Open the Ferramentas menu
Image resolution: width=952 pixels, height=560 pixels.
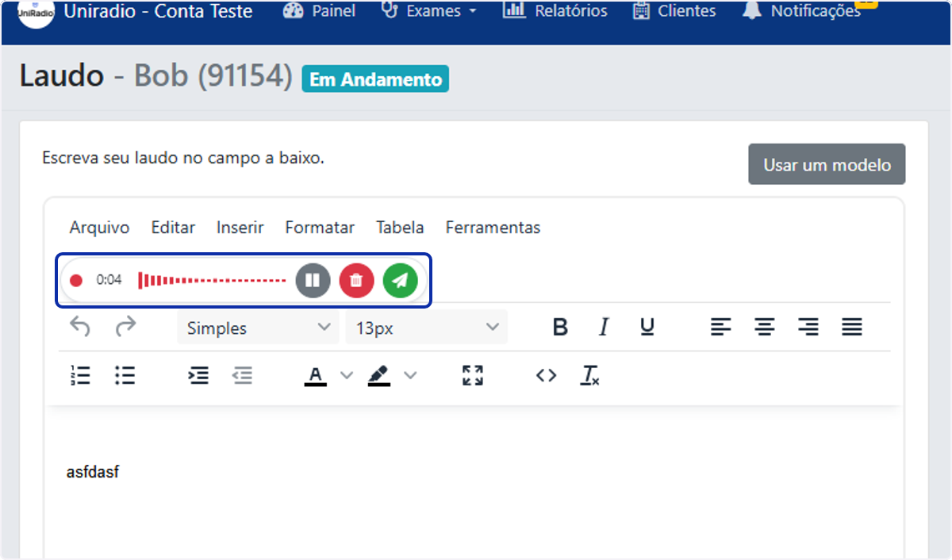click(493, 228)
